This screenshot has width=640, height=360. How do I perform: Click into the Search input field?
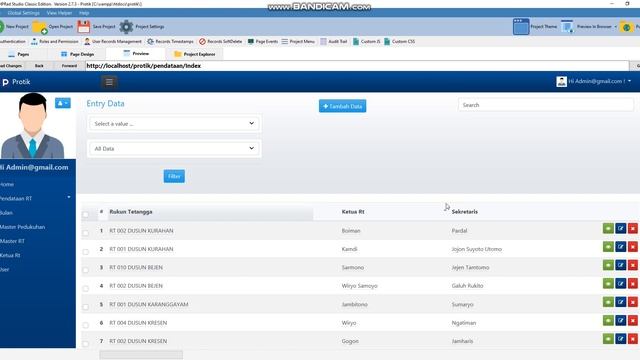tap(546, 105)
